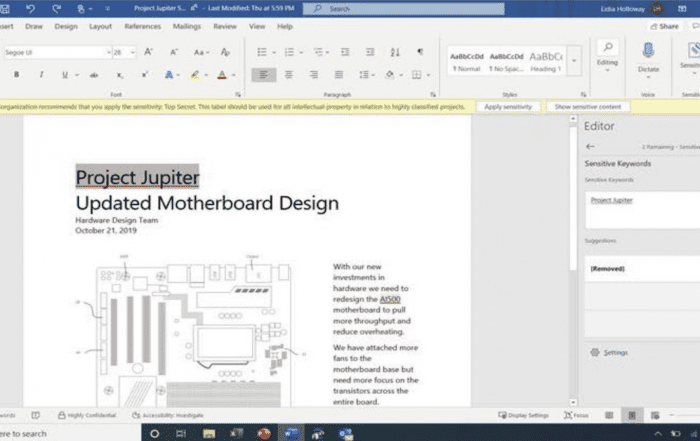This screenshot has width=700, height=441.
Task: Apply text highlight color
Action: (x=195, y=75)
